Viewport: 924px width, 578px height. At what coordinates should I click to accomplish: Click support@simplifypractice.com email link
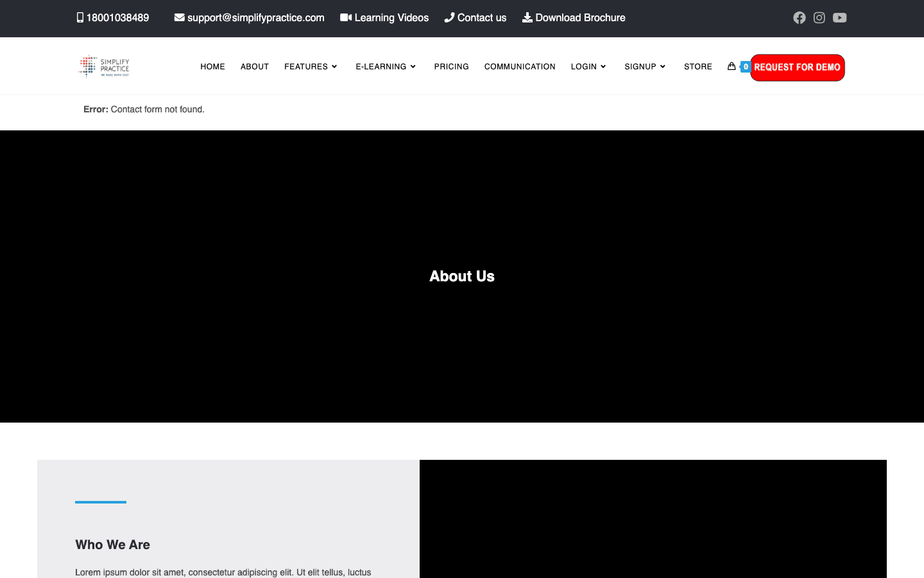256,18
